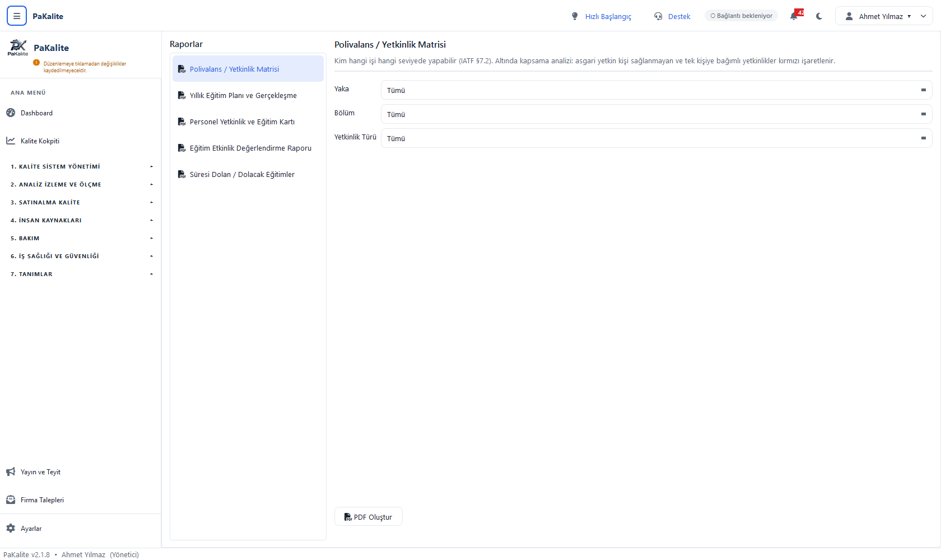Viewport: 941px width, 560px height.
Task: Open Firma Talepleri link
Action: click(x=42, y=500)
